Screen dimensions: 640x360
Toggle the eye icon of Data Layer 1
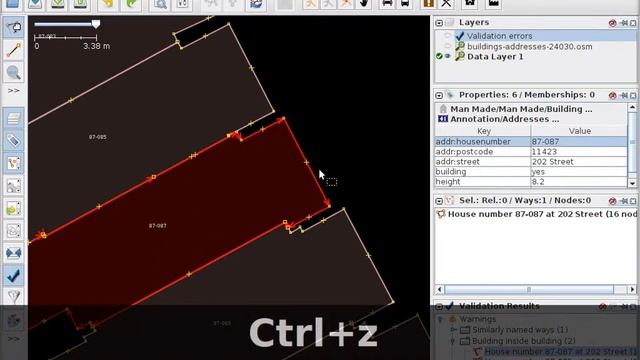pyautogui.click(x=448, y=56)
